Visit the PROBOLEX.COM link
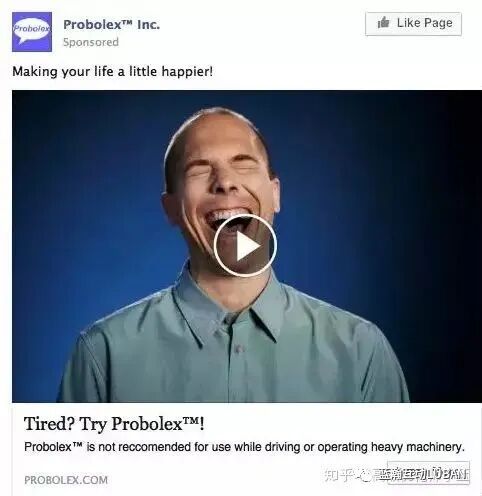This screenshot has width=482, height=496. tap(66, 480)
